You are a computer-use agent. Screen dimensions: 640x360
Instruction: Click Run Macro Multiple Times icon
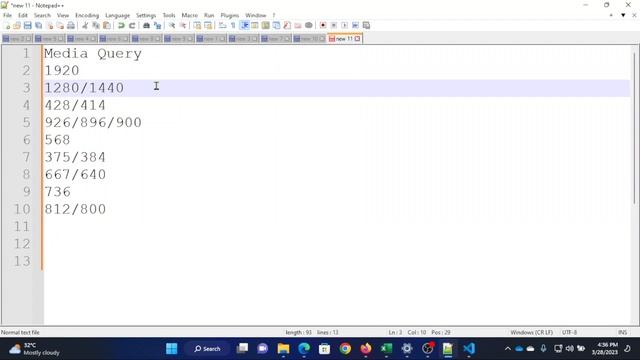click(x=355, y=26)
